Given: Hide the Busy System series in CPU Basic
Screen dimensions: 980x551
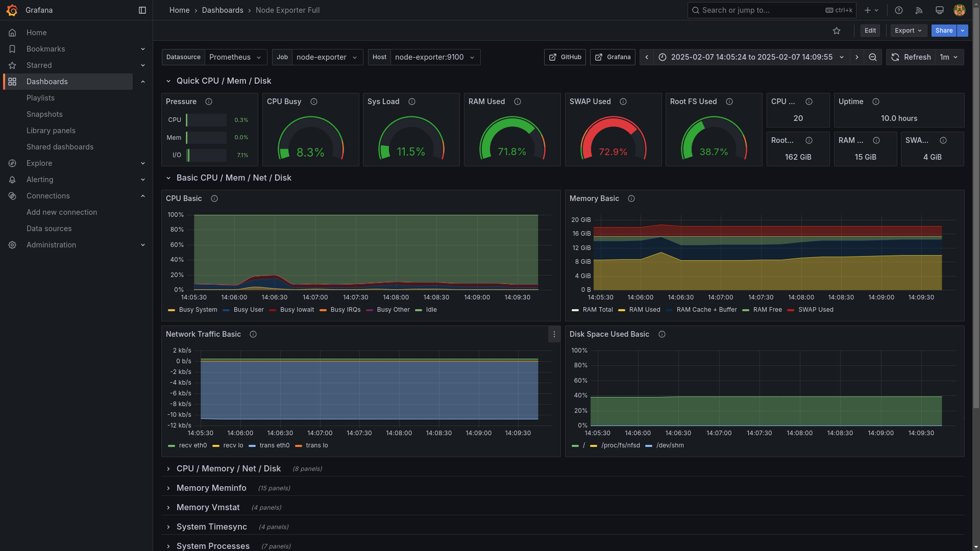Looking at the screenshot, I should coord(197,310).
